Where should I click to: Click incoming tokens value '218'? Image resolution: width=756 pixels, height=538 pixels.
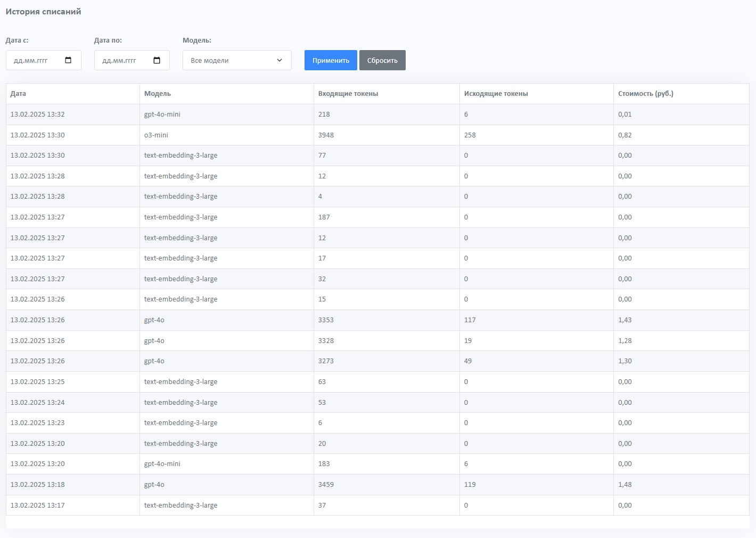point(324,115)
